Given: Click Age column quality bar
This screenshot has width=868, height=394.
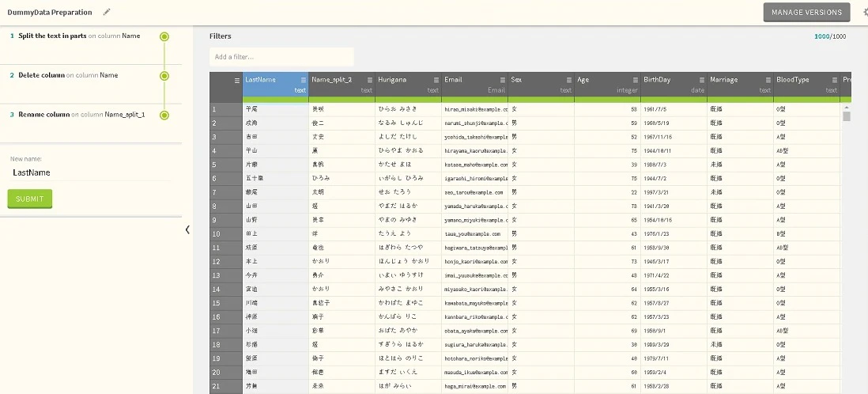Looking at the screenshot, I should pyautogui.click(x=608, y=99).
